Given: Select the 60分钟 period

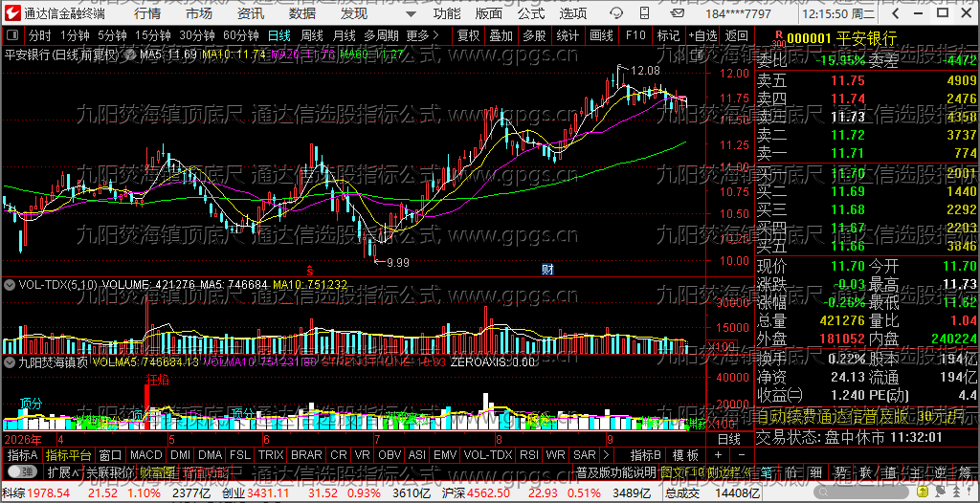Looking at the screenshot, I should [240, 35].
